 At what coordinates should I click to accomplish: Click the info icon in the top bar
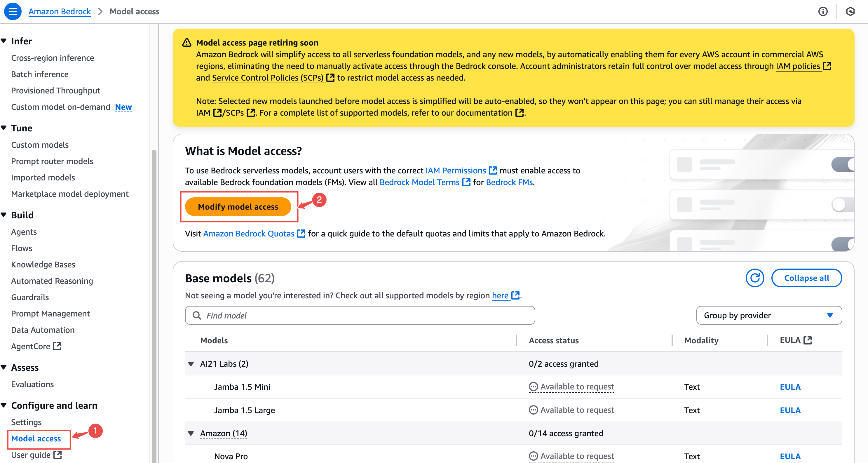point(823,11)
